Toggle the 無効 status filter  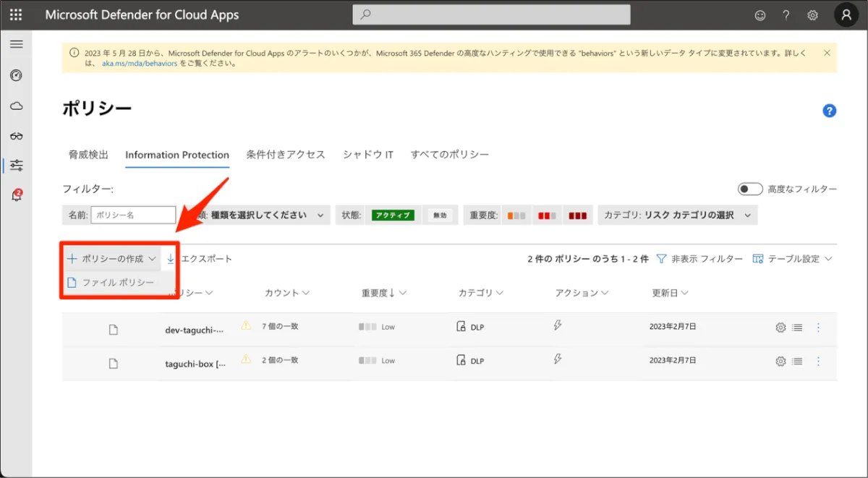click(440, 215)
